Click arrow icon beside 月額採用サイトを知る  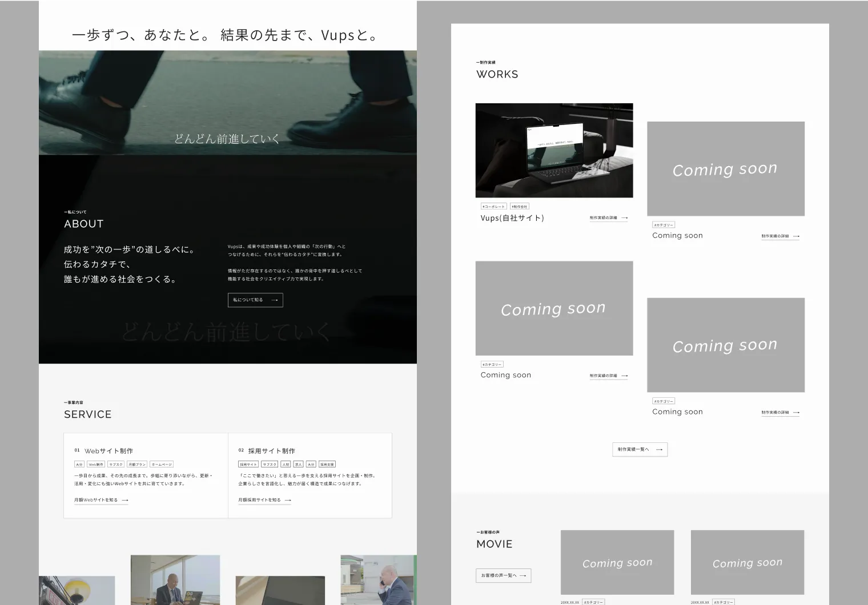(x=288, y=501)
